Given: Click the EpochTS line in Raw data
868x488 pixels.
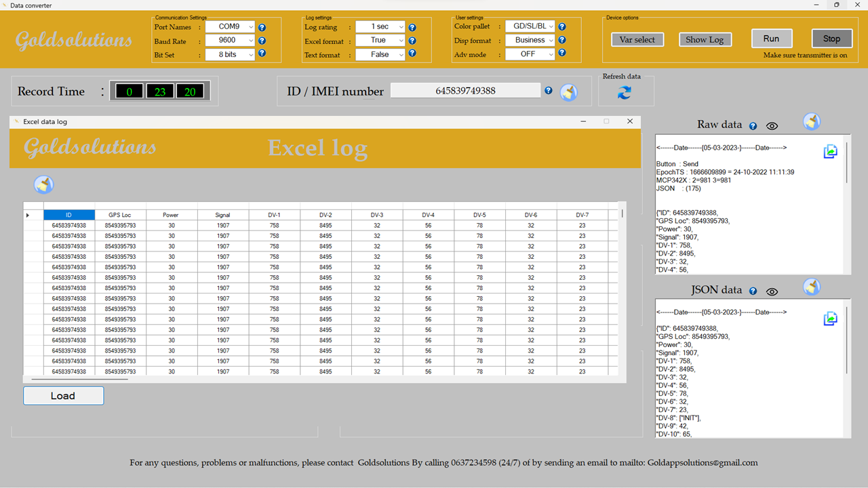Looking at the screenshot, I should point(725,172).
